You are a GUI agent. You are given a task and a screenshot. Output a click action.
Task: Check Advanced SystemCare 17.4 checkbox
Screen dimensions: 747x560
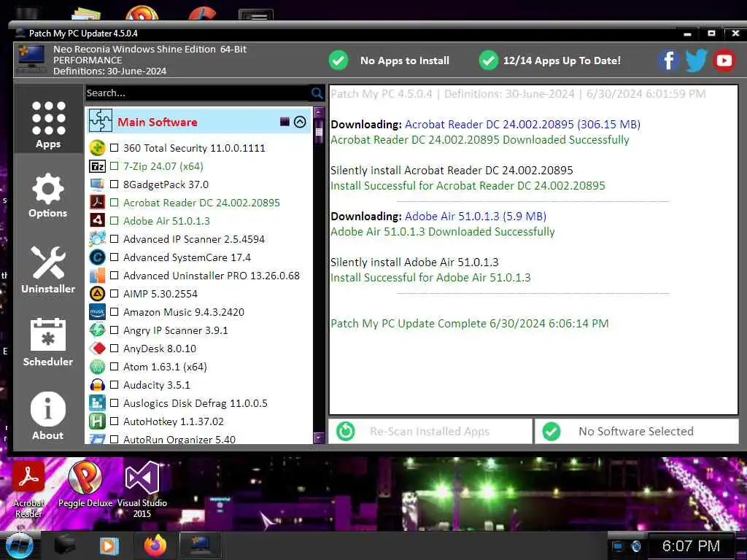pos(115,257)
